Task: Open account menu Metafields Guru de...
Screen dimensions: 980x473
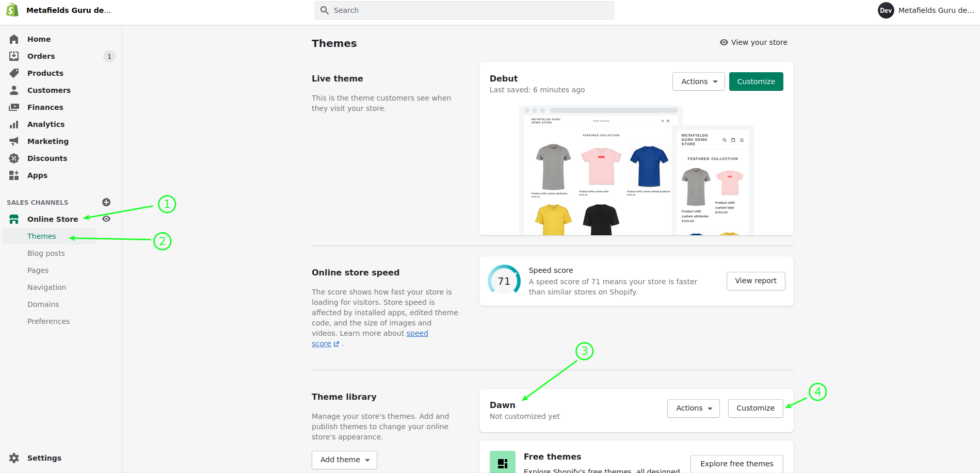Action: [926, 10]
